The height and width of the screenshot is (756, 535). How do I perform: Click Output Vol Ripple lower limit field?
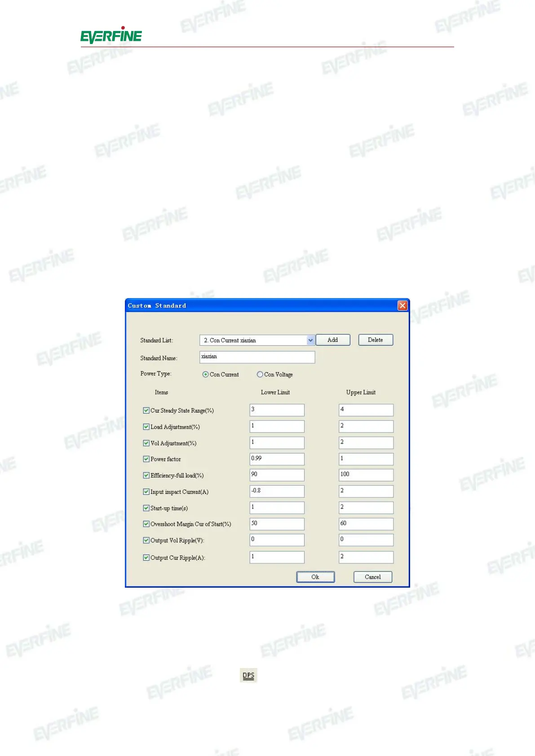coord(277,540)
